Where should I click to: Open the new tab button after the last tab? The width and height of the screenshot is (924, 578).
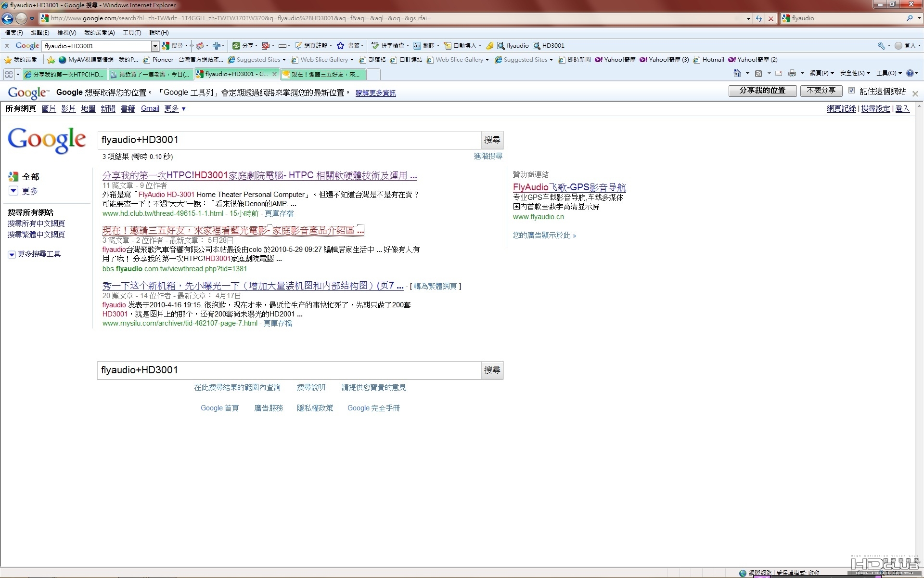(374, 74)
